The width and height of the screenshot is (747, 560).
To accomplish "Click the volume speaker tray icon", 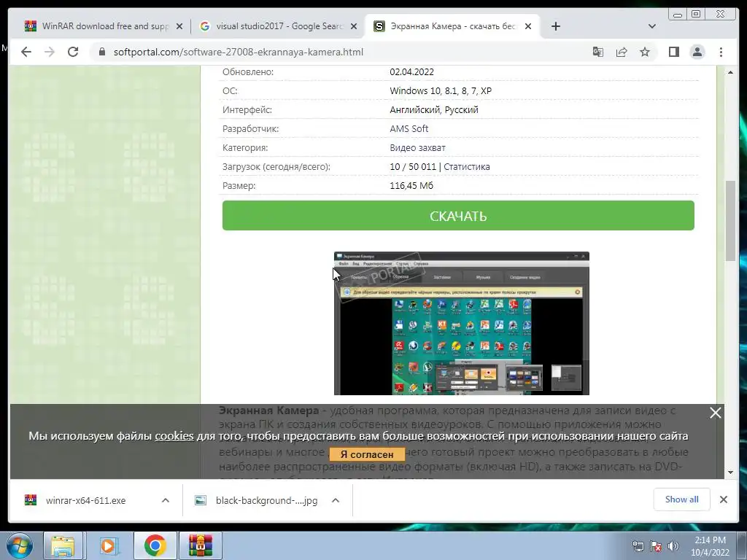I will pos(673,546).
